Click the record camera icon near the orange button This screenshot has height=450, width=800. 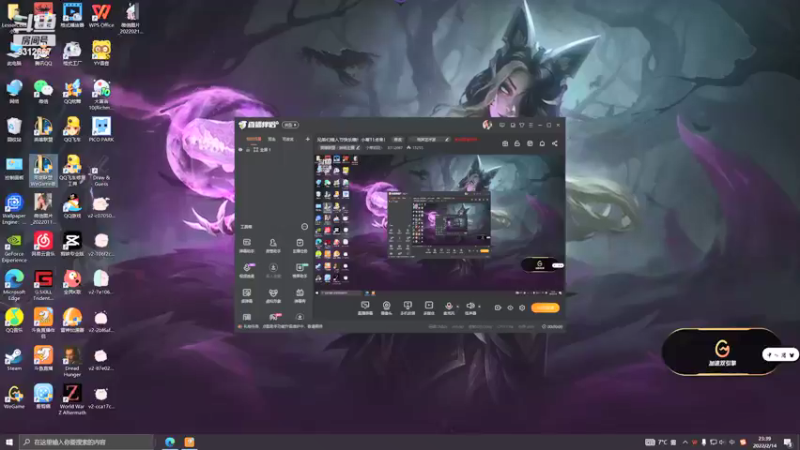point(497,308)
